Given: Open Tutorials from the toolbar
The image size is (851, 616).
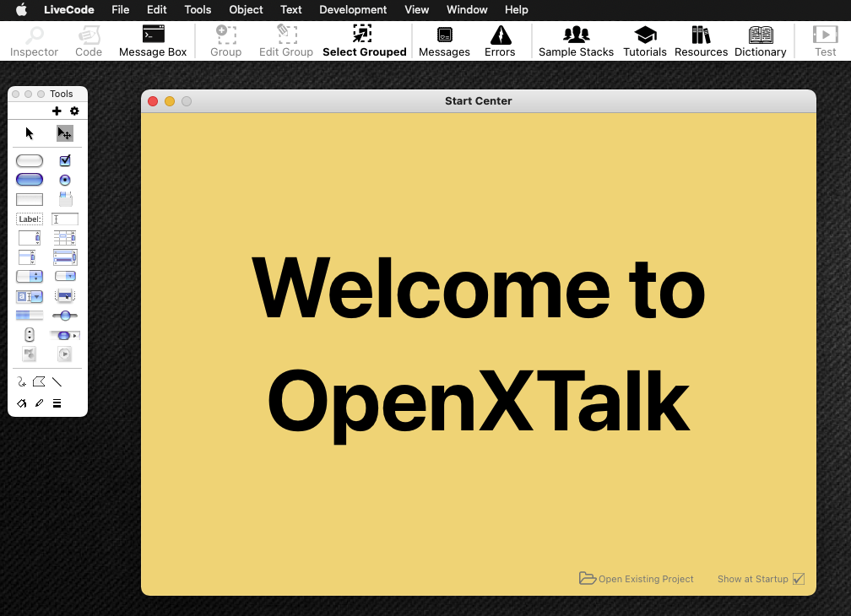Looking at the screenshot, I should (x=645, y=41).
